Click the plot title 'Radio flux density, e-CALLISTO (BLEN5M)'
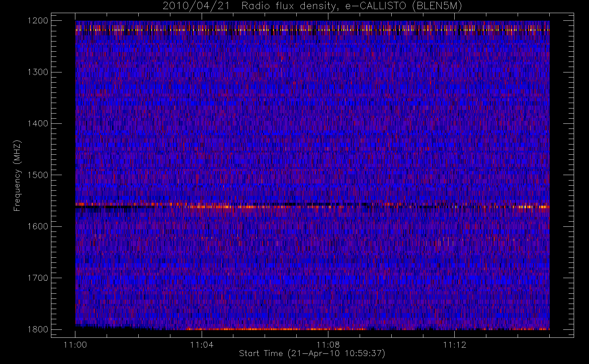Screen dimensions: 589x364 click(352, 6)
